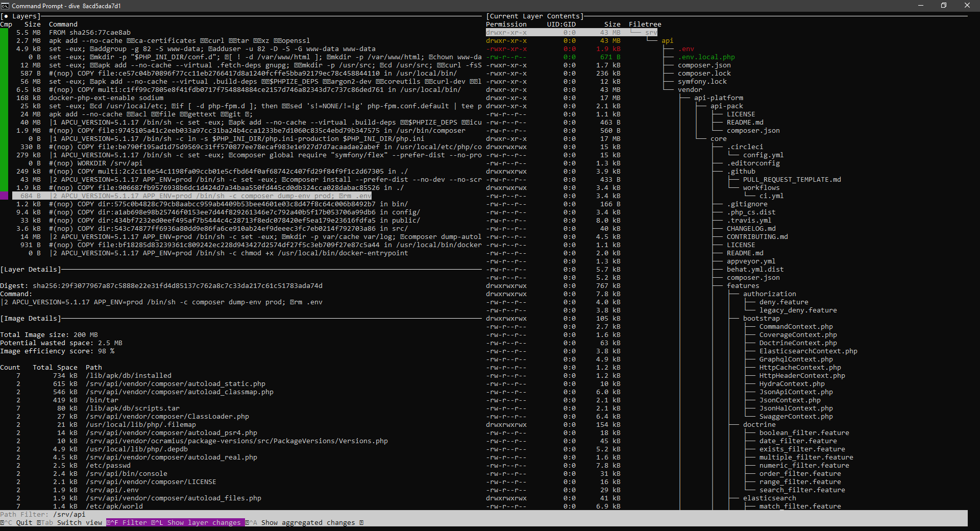The image size is (980, 531).
Task: Click 'Show layer changes' highlighted shortcut
Action: tap(198, 522)
